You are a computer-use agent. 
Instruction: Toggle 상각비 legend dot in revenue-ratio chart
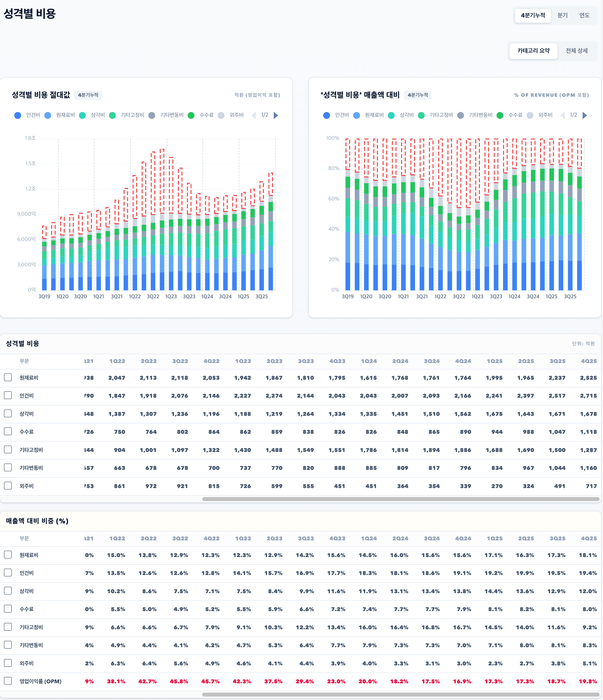[x=391, y=115]
